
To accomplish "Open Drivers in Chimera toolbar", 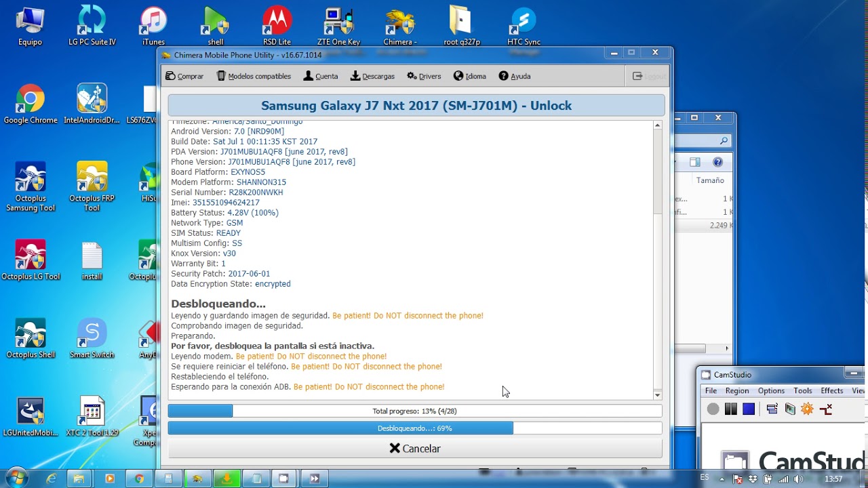I will click(424, 76).
